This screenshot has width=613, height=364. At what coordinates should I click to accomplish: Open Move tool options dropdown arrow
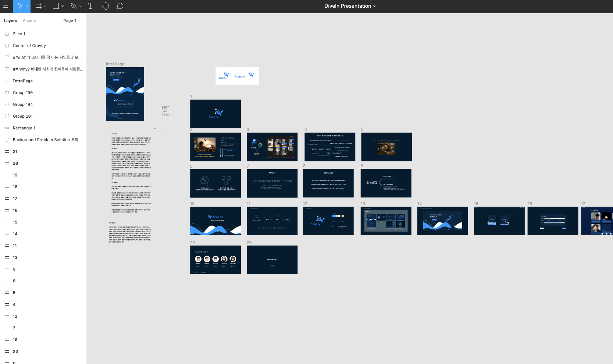(27, 6)
